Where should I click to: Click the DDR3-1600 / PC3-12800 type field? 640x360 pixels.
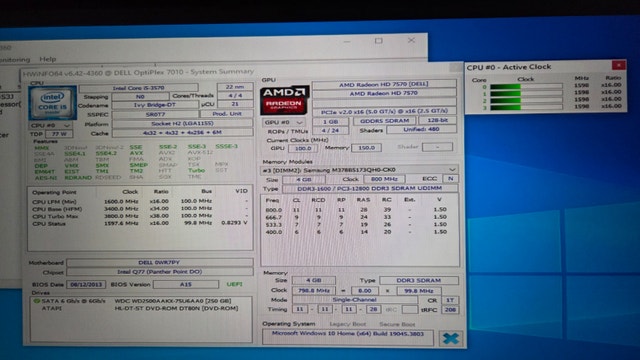click(x=370, y=189)
